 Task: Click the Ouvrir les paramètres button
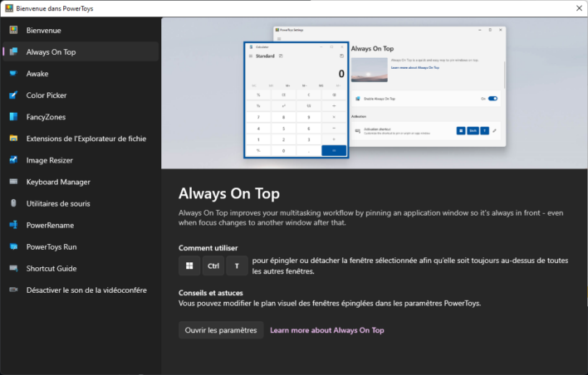click(x=220, y=330)
